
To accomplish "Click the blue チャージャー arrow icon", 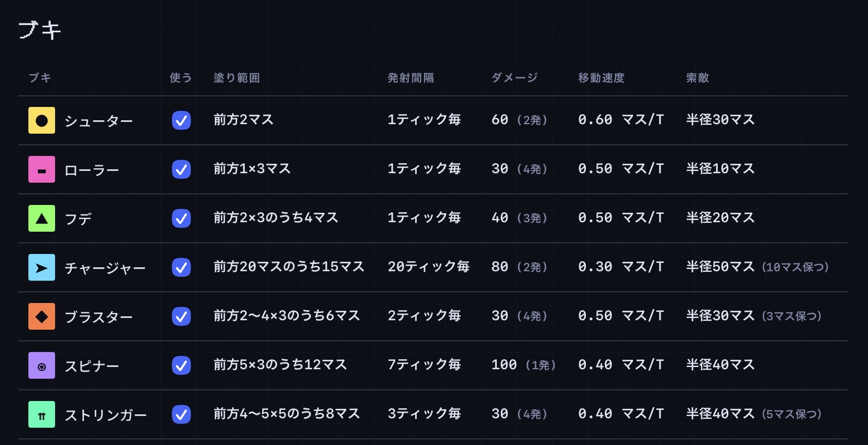I will [42, 267].
